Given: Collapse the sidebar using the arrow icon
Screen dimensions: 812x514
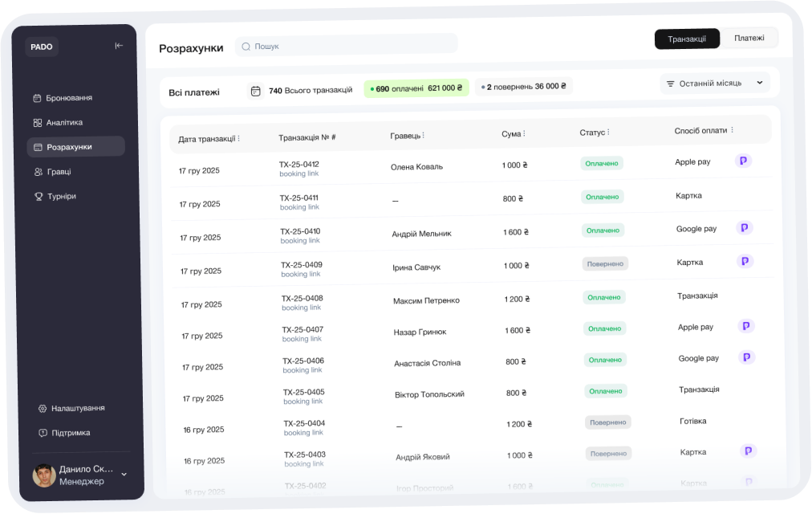Looking at the screenshot, I should point(119,46).
